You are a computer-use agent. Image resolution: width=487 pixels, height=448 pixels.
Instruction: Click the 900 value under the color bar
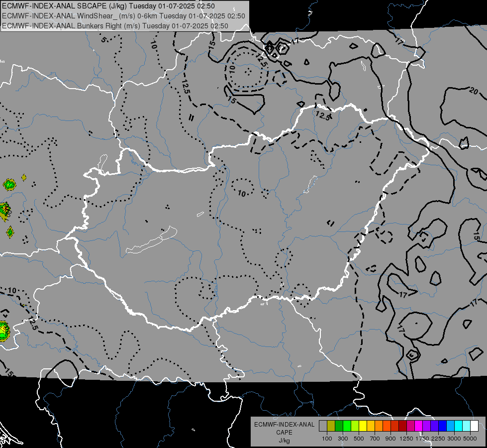pos(390,439)
